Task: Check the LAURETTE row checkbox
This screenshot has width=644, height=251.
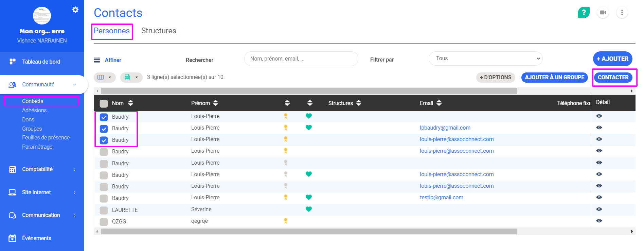Action: click(104, 210)
